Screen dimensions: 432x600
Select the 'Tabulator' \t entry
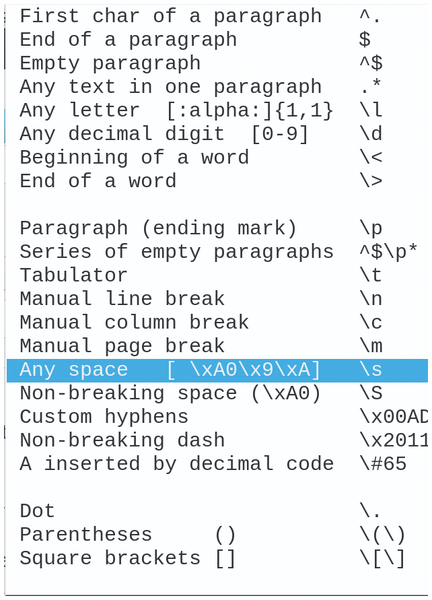(217, 276)
